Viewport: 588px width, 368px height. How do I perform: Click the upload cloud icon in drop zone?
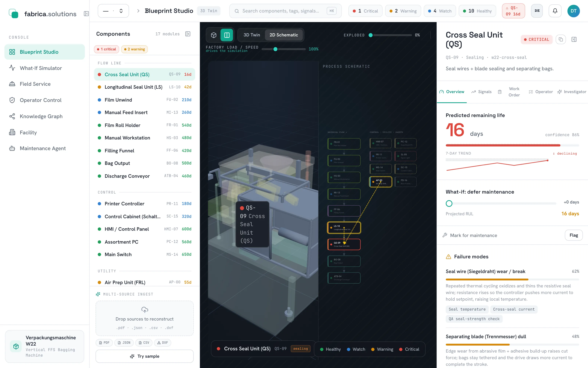pos(145,310)
